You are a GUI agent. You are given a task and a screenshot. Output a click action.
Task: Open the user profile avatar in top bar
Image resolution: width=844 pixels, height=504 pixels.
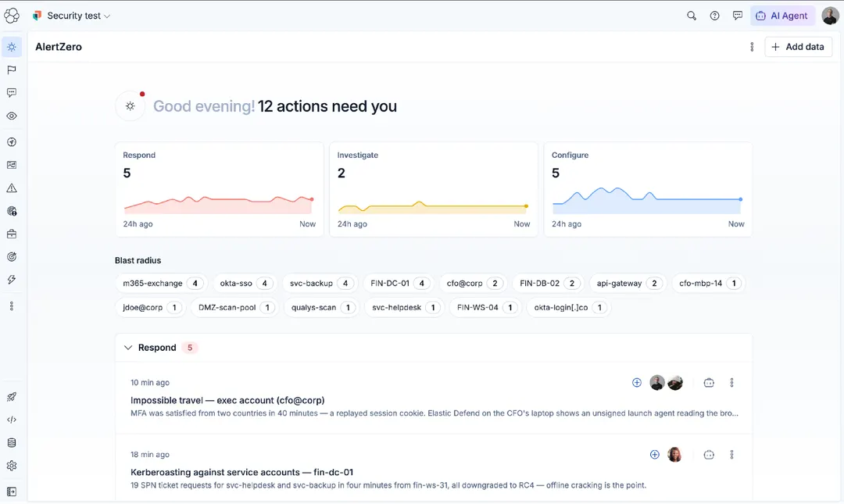(830, 16)
